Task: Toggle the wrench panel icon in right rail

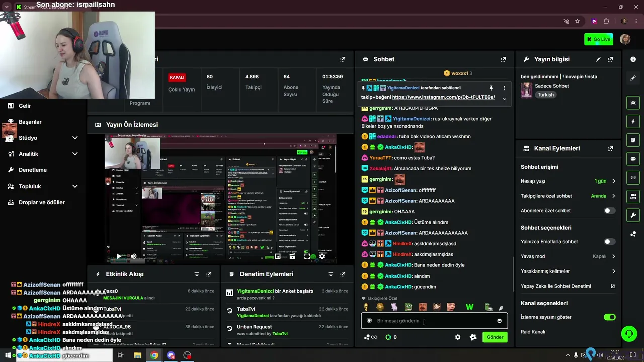Action: tap(633, 215)
